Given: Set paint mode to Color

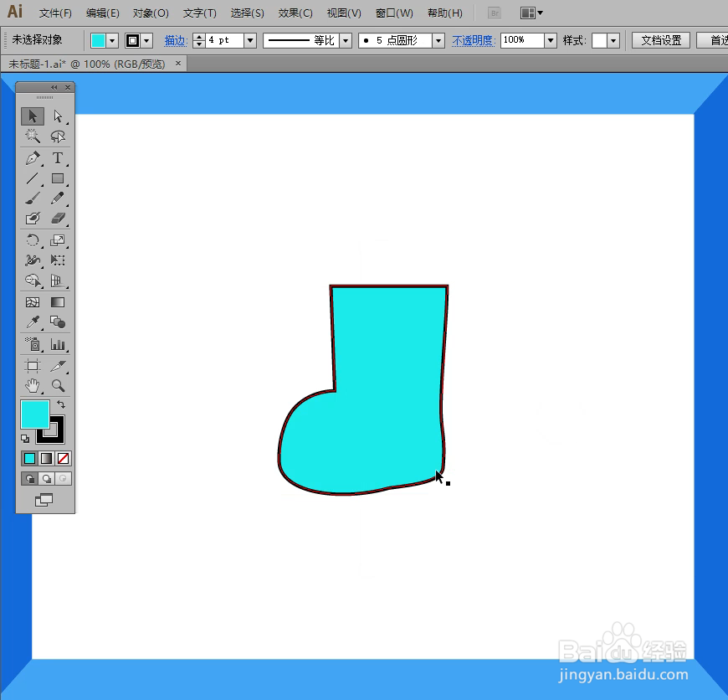Looking at the screenshot, I should [30, 459].
